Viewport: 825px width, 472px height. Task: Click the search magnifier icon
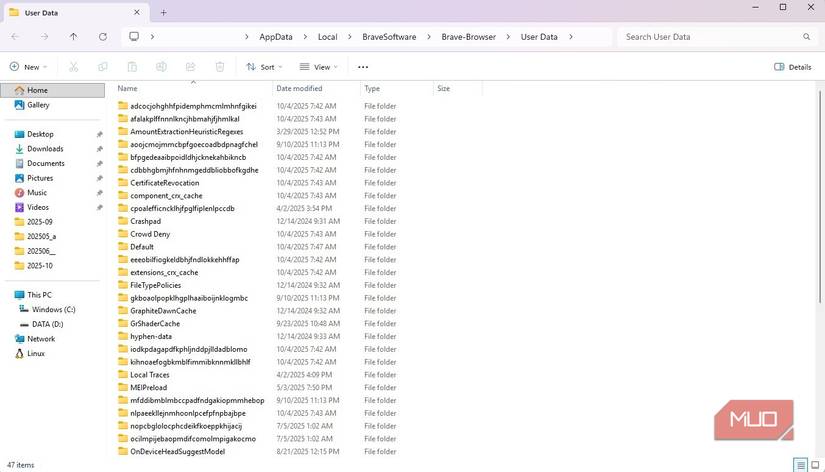click(x=807, y=37)
